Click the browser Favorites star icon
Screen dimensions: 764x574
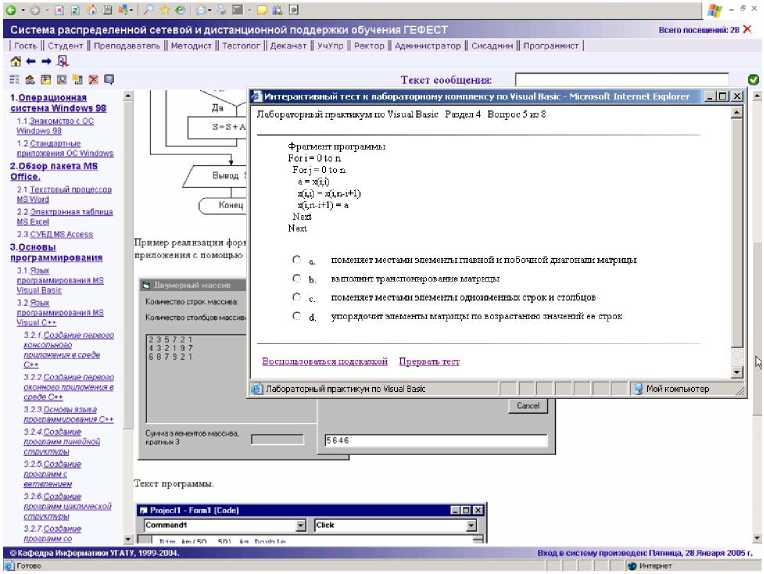click(165, 10)
